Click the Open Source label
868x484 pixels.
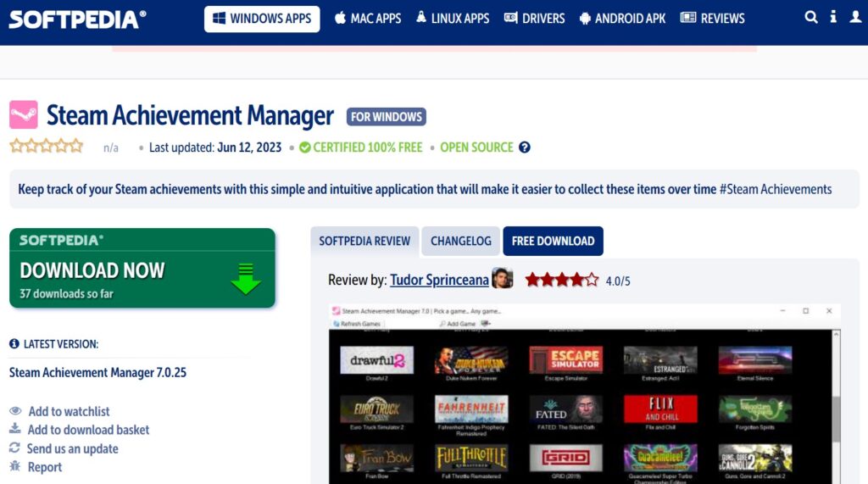coord(476,147)
